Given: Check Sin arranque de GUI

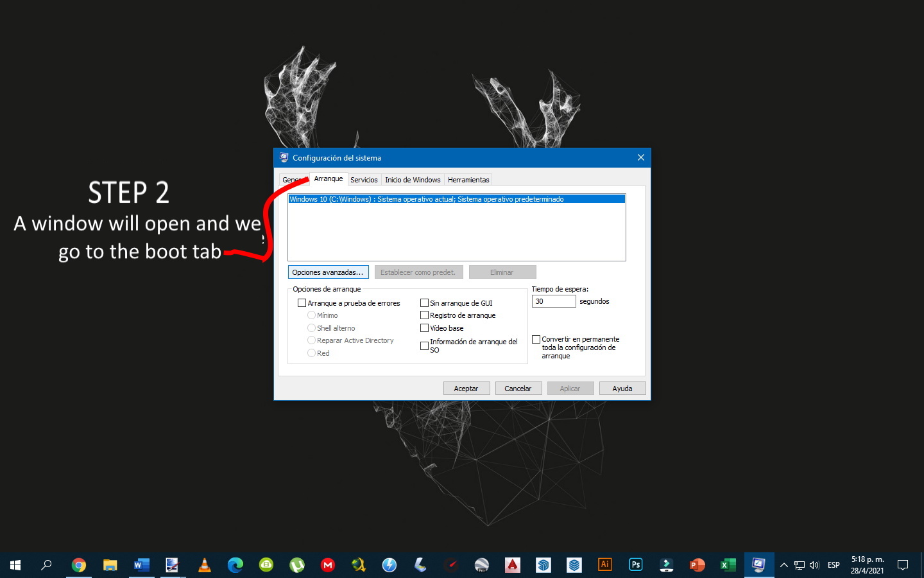Looking at the screenshot, I should click(424, 303).
